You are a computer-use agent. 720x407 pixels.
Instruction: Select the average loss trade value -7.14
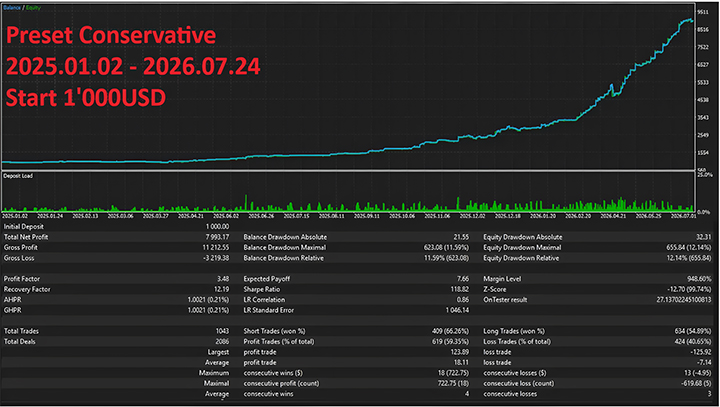(704, 362)
